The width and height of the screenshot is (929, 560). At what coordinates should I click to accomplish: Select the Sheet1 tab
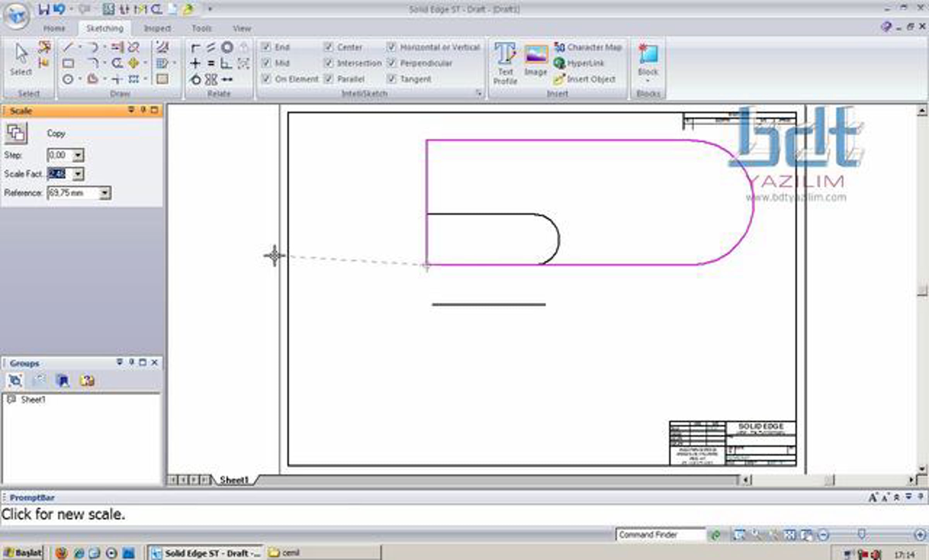pyautogui.click(x=234, y=480)
